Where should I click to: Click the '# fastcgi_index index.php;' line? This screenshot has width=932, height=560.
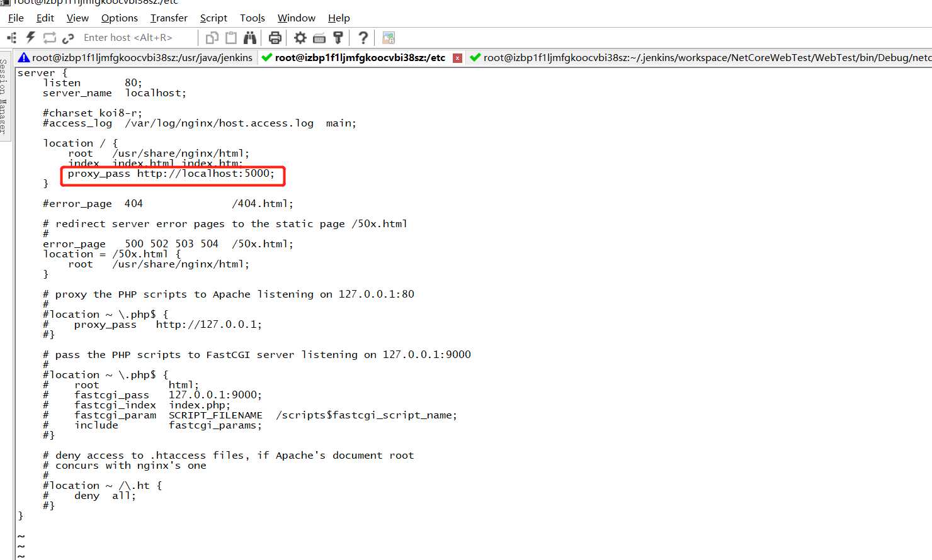(137, 405)
